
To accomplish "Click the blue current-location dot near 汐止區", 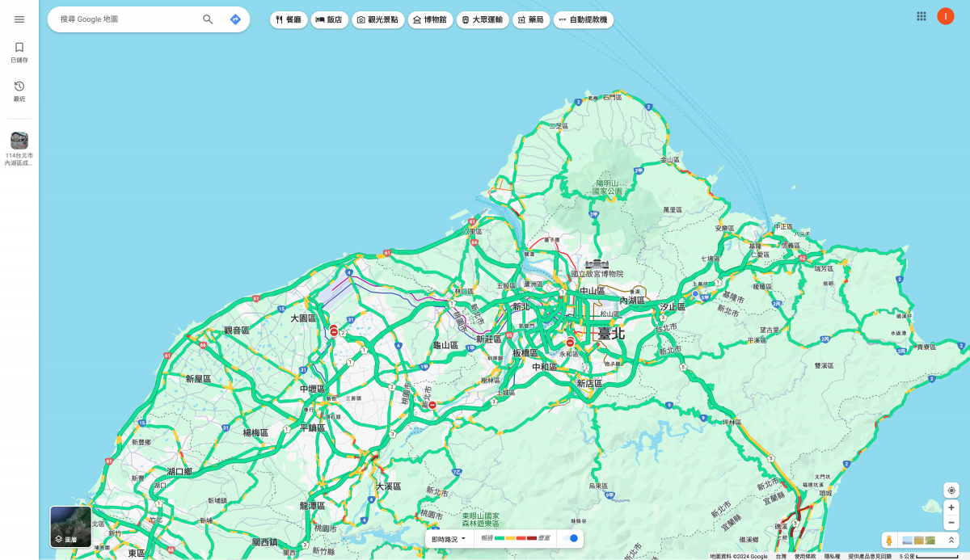I will click(x=694, y=293).
